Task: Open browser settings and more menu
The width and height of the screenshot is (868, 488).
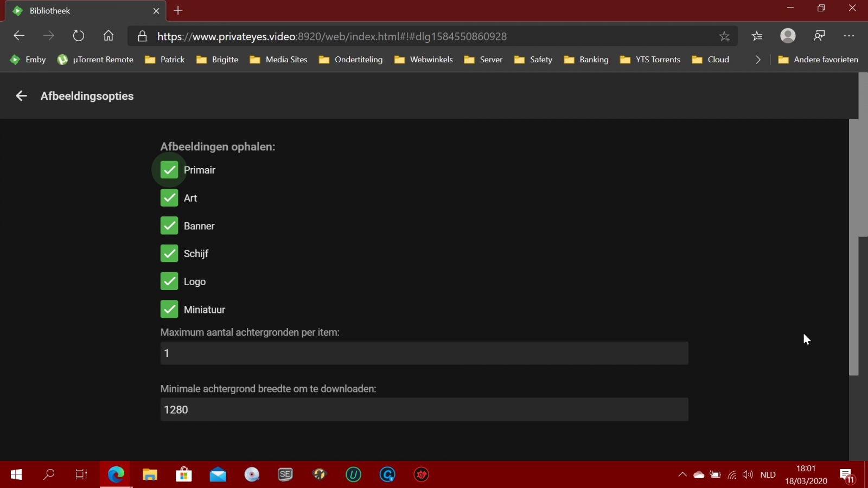Action: click(849, 36)
